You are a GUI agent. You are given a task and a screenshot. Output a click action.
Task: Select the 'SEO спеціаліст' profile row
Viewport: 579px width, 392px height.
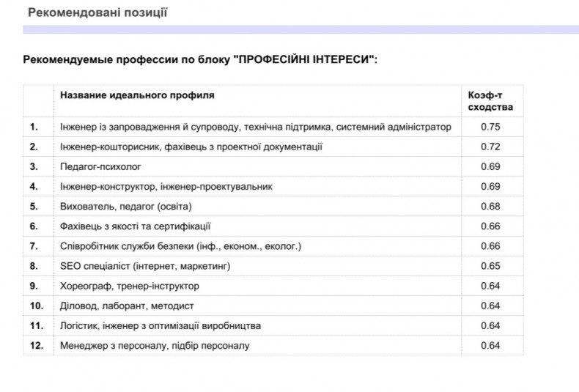click(273, 266)
